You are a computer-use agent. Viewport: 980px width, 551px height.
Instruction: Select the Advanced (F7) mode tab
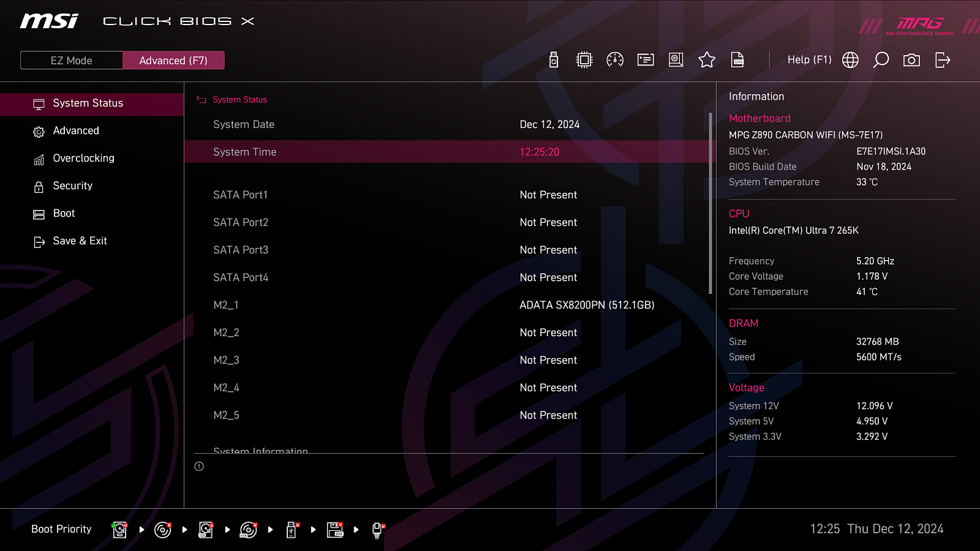pos(173,61)
